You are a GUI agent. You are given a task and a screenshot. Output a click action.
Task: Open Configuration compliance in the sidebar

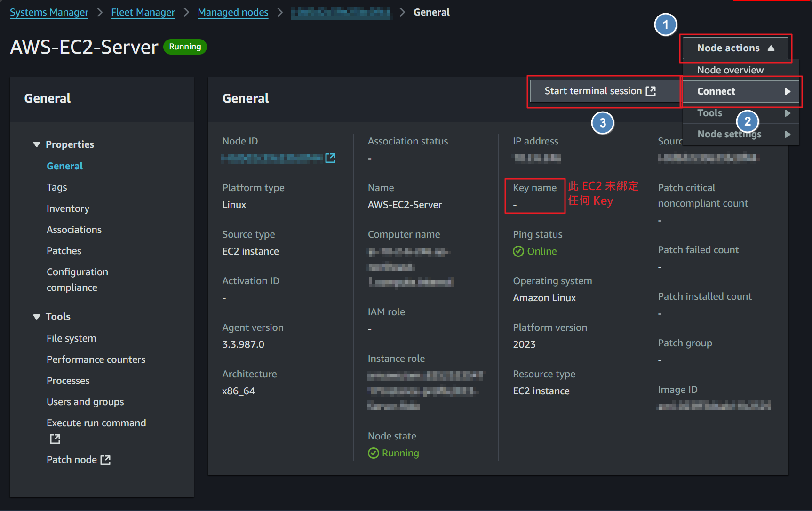77,279
